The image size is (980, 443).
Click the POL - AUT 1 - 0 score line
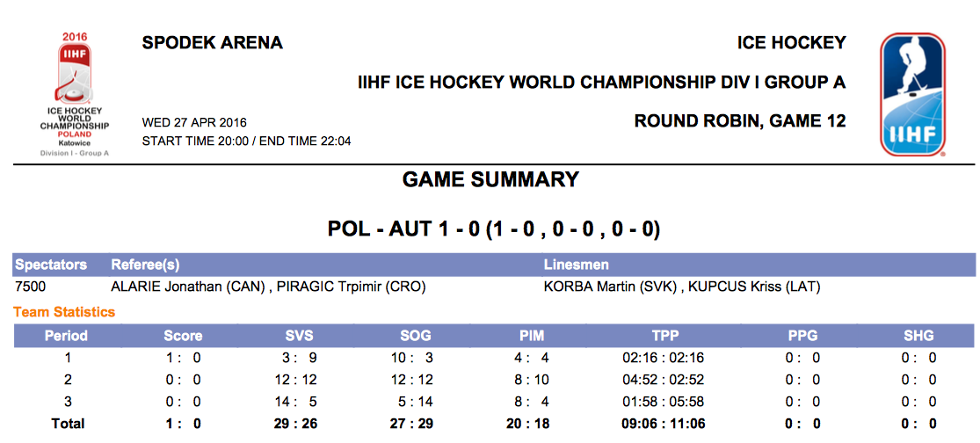(x=493, y=229)
